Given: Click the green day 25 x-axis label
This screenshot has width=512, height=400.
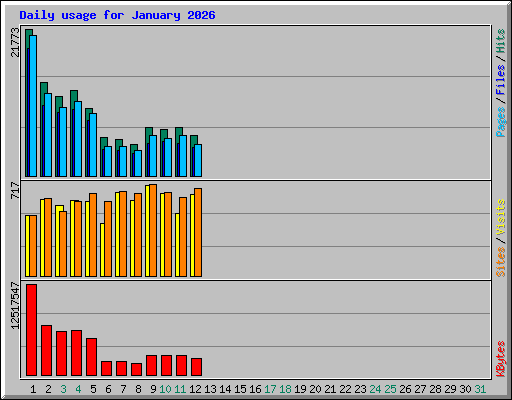Looking at the screenshot, I should tap(390, 389).
